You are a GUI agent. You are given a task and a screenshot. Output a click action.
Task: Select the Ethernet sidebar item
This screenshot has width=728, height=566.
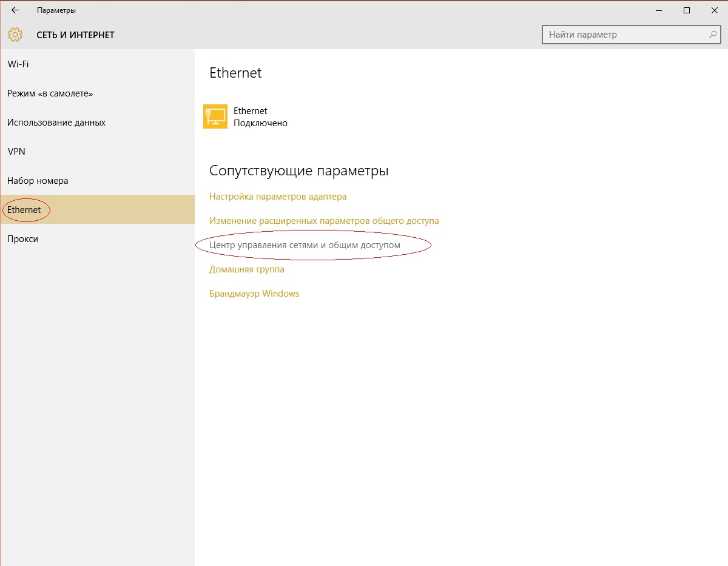pyautogui.click(x=24, y=210)
